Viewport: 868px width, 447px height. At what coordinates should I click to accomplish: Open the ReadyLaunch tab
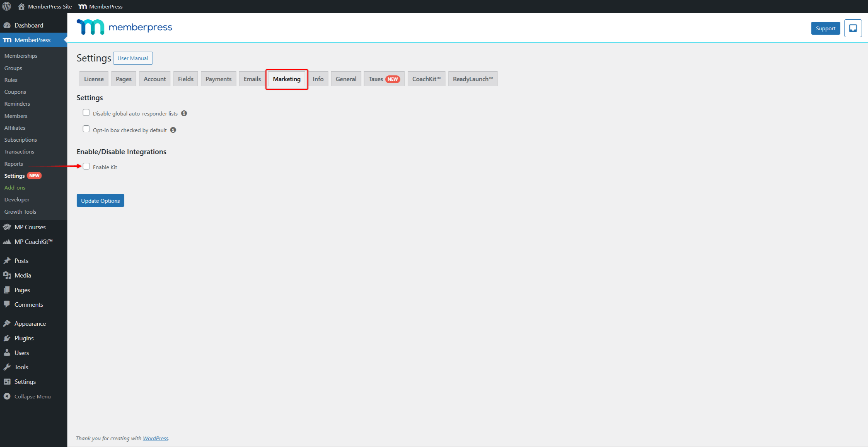pyautogui.click(x=473, y=79)
